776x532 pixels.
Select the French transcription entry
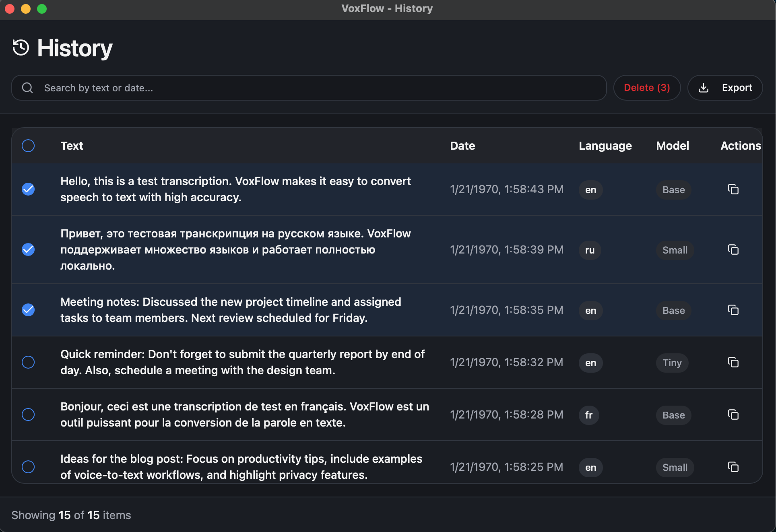(28, 415)
